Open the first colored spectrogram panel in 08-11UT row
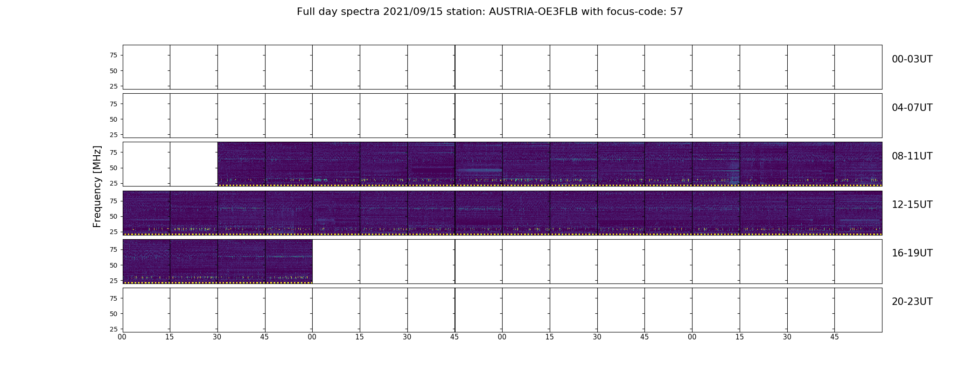This screenshot has height=373, width=980. (241, 164)
